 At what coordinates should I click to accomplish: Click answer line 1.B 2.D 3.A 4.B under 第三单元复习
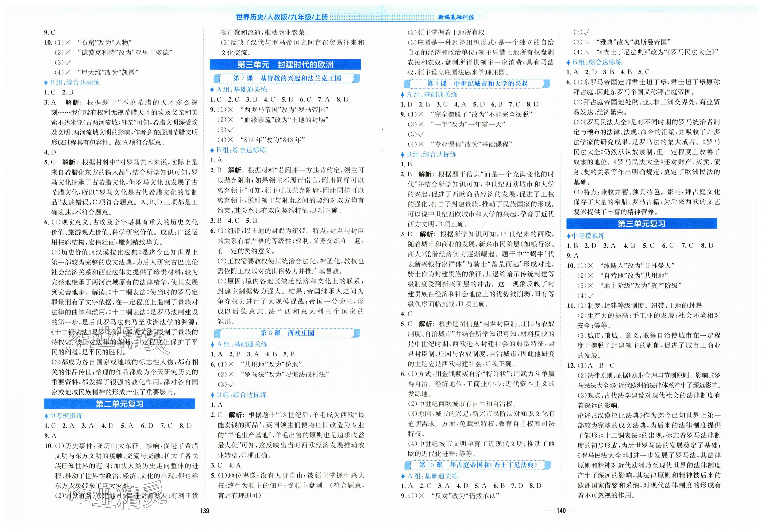pos(640,246)
